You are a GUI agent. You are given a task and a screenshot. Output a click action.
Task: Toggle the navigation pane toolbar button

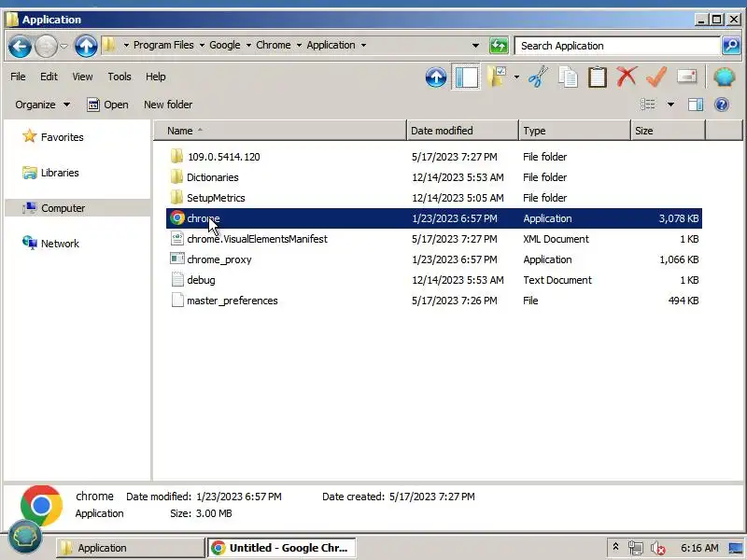click(x=466, y=77)
